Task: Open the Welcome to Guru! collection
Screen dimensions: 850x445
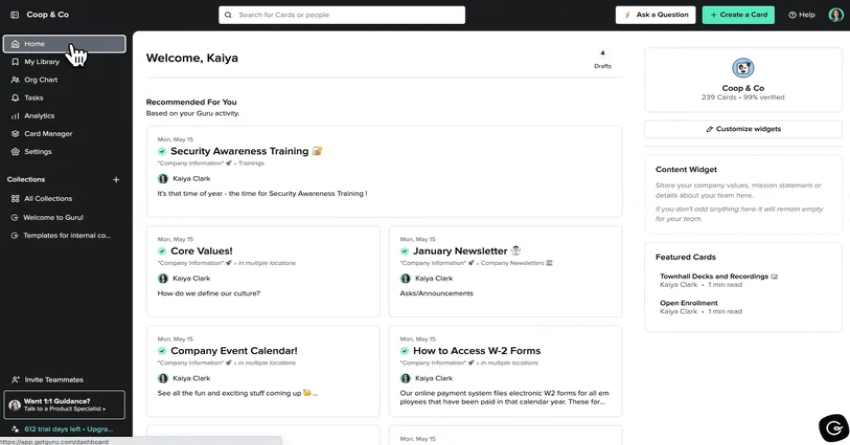Action: pyautogui.click(x=53, y=217)
